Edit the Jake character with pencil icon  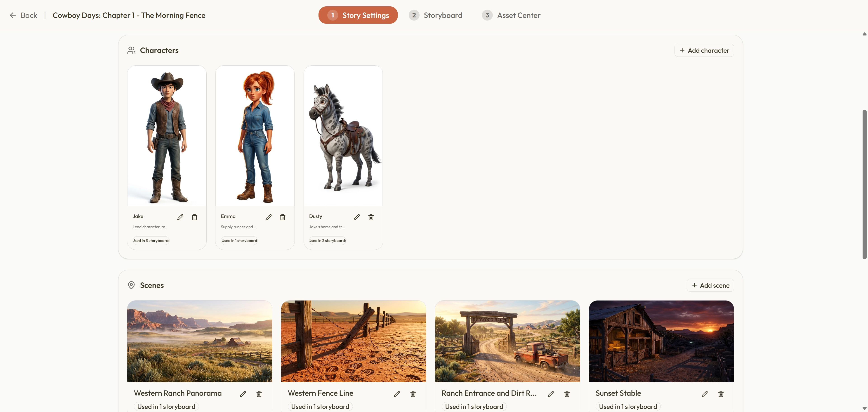180,217
